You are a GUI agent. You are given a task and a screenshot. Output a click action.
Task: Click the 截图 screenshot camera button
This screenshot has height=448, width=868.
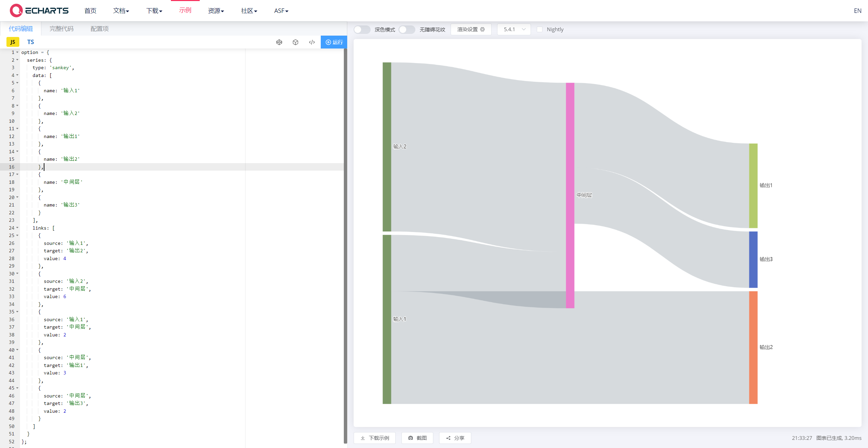coord(417,438)
